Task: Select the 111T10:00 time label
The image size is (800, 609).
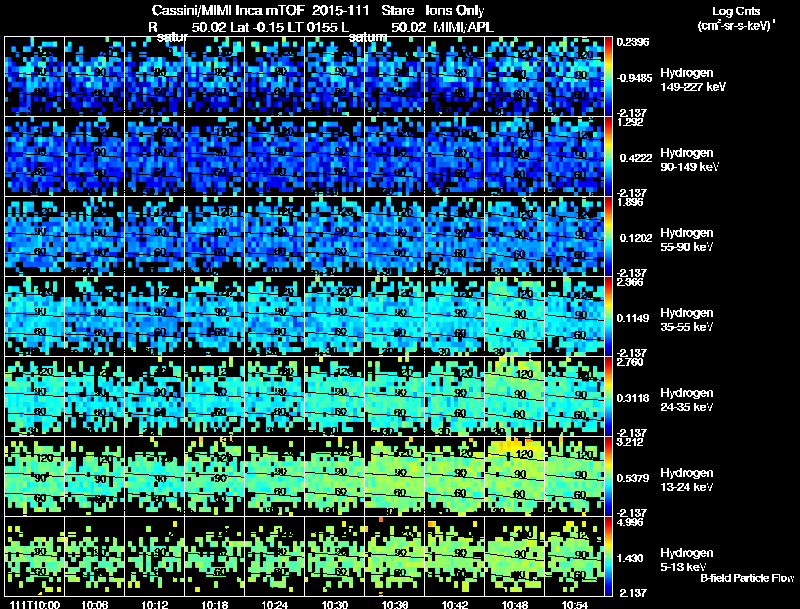Action: click(35, 604)
